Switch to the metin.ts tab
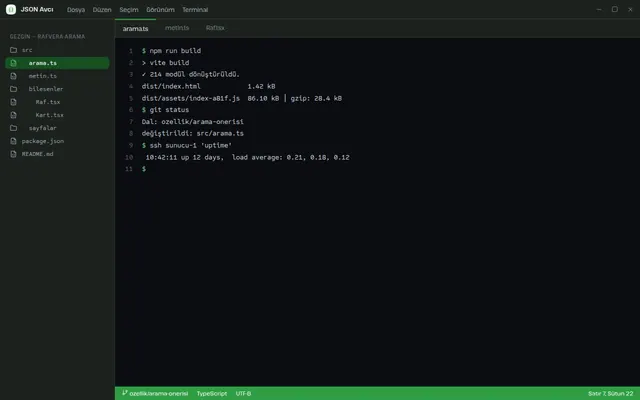This screenshot has width=640, height=400. tap(177, 28)
